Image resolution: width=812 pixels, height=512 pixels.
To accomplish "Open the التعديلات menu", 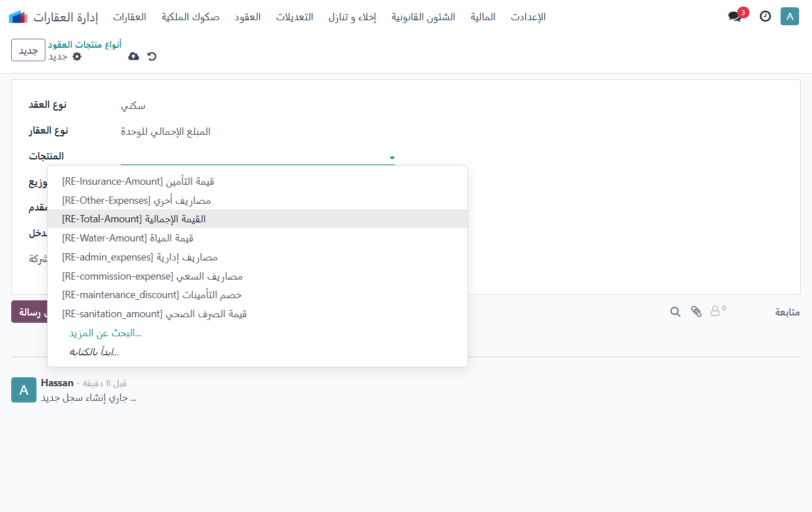I will pyautogui.click(x=295, y=17).
